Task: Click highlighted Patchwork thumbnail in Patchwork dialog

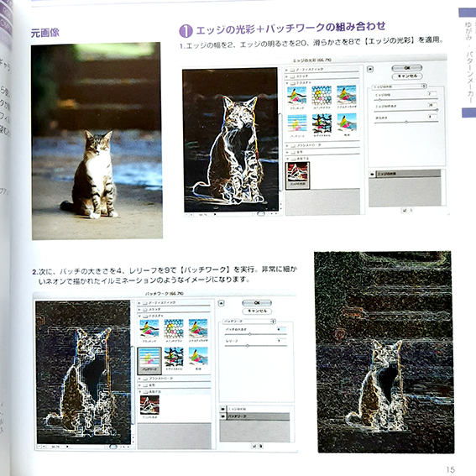Action: tap(149, 360)
